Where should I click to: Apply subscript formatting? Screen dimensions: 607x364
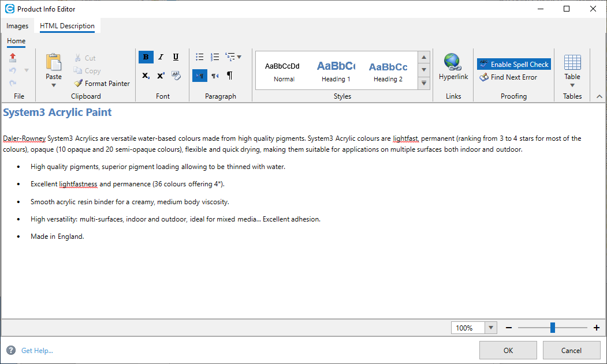tap(146, 76)
